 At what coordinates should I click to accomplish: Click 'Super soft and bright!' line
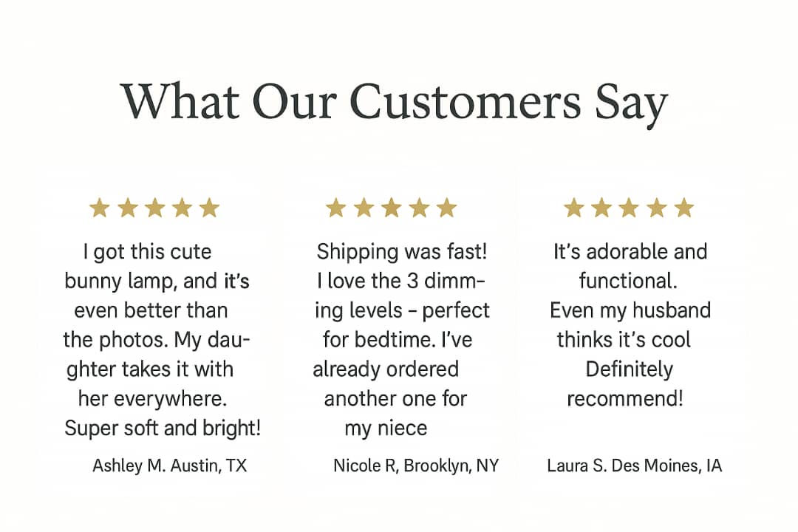point(163,428)
